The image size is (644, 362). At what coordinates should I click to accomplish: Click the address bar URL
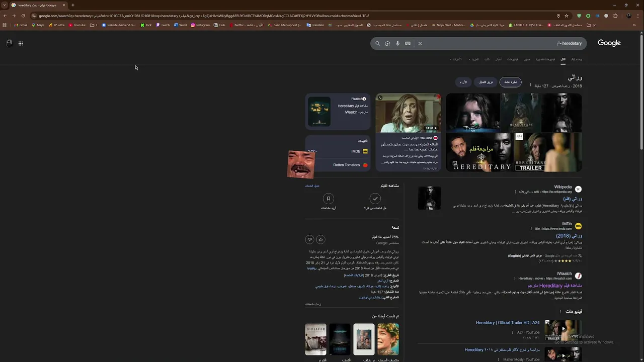pos(204,16)
